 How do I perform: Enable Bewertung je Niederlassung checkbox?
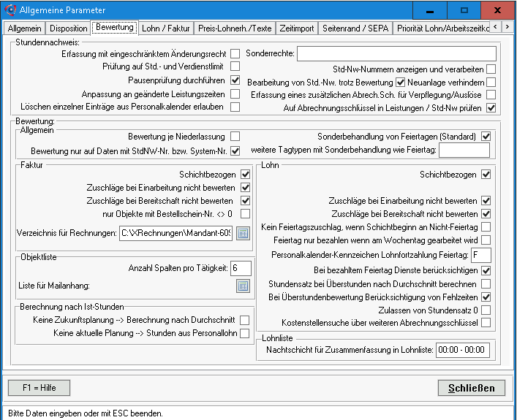tap(235, 137)
